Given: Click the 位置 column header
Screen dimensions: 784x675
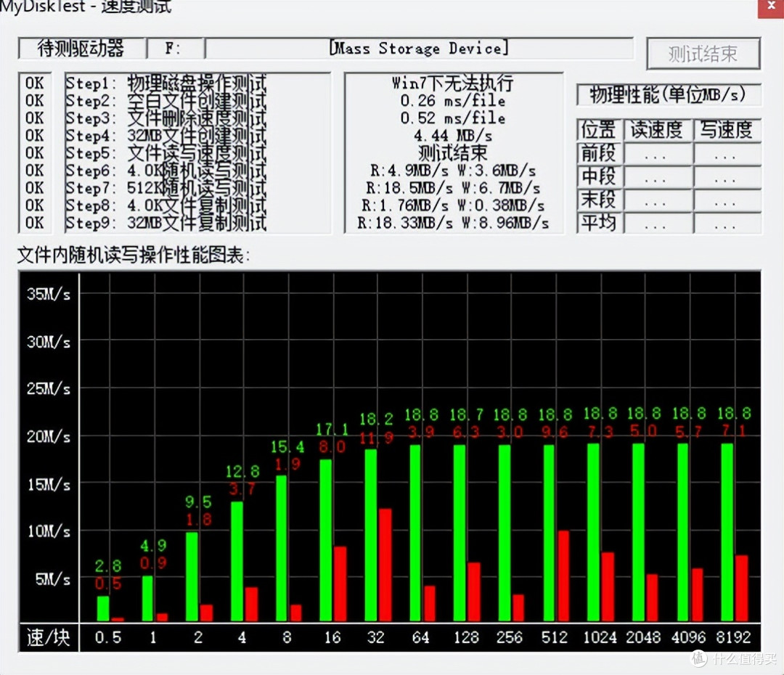Looking at the screenshot, I should click(x=599, y=130).
